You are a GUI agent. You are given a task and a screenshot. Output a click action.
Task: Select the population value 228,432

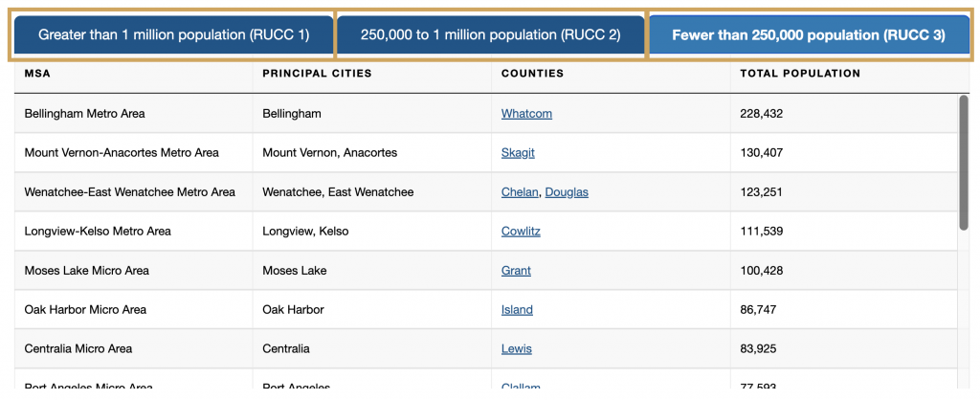click(x=761, y=114)
